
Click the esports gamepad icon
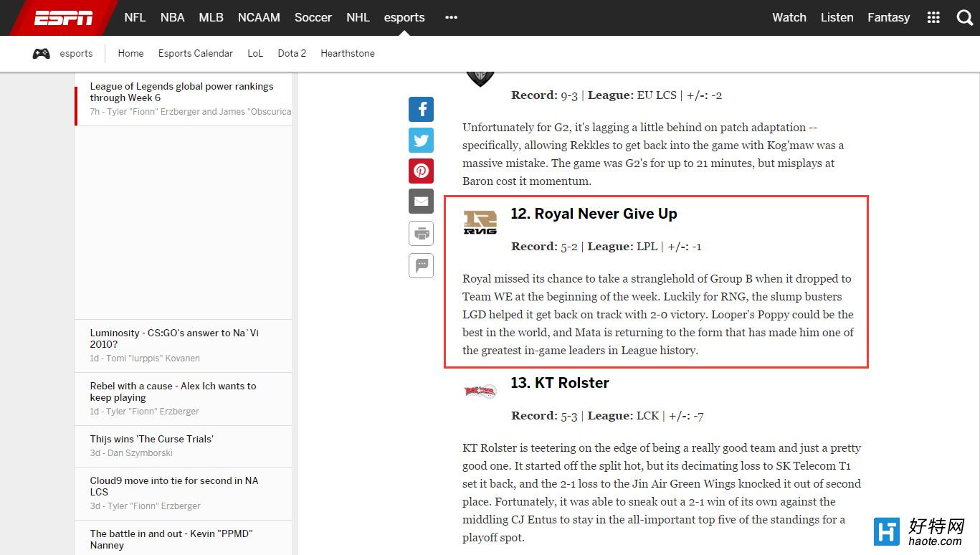click(41, 53)
